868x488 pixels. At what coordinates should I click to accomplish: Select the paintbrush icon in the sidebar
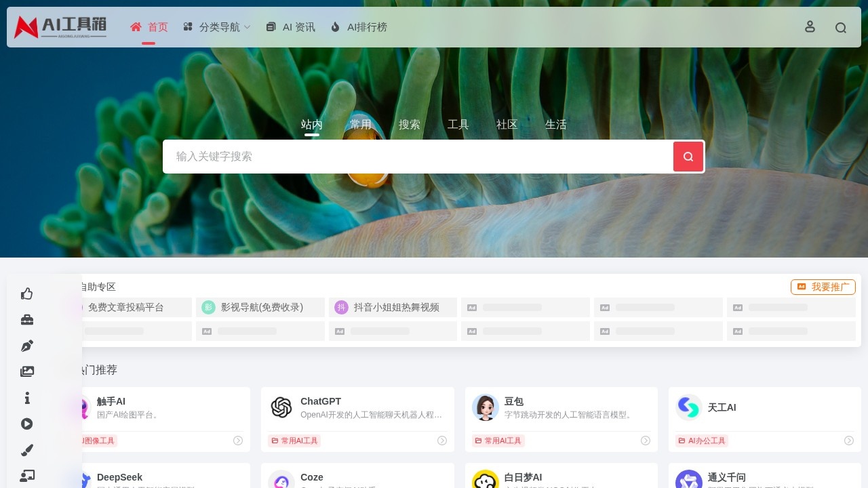[x=27, y=450]
